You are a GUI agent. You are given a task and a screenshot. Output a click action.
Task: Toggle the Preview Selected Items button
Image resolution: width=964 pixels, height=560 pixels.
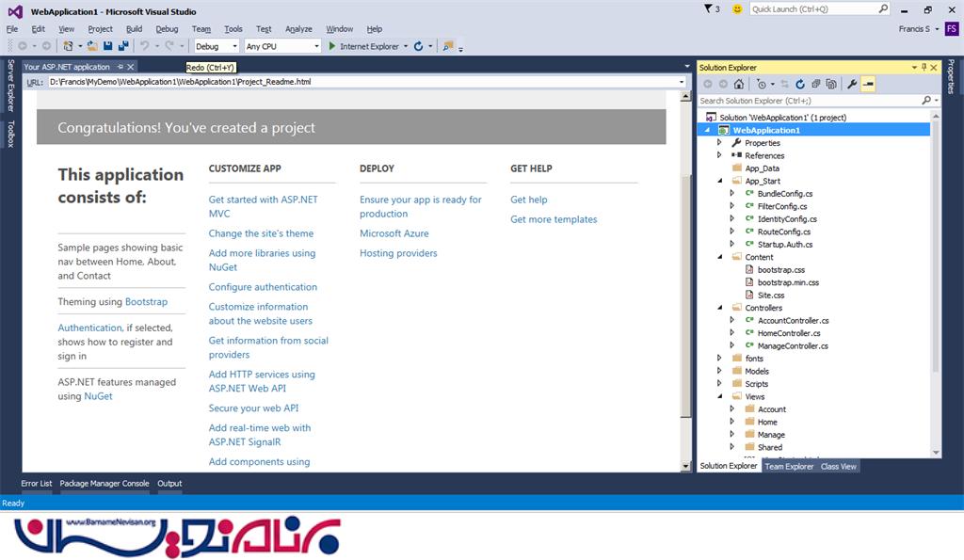(867, 84)
